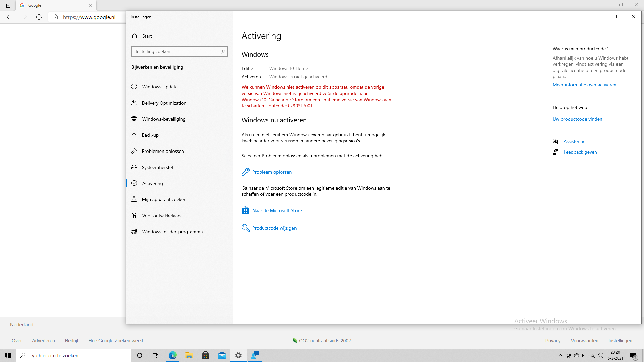Click the Assistentie chat icon

(555, 141)
